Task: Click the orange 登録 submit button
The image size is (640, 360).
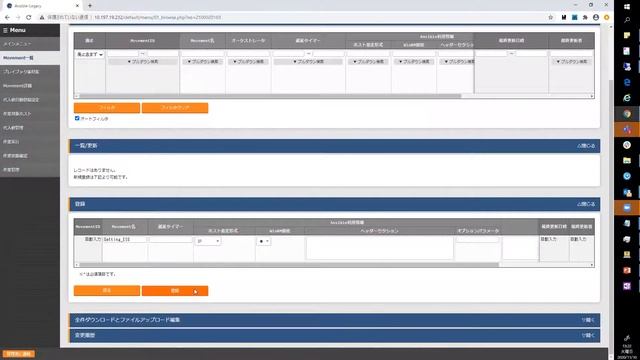Action: (175, 291)
